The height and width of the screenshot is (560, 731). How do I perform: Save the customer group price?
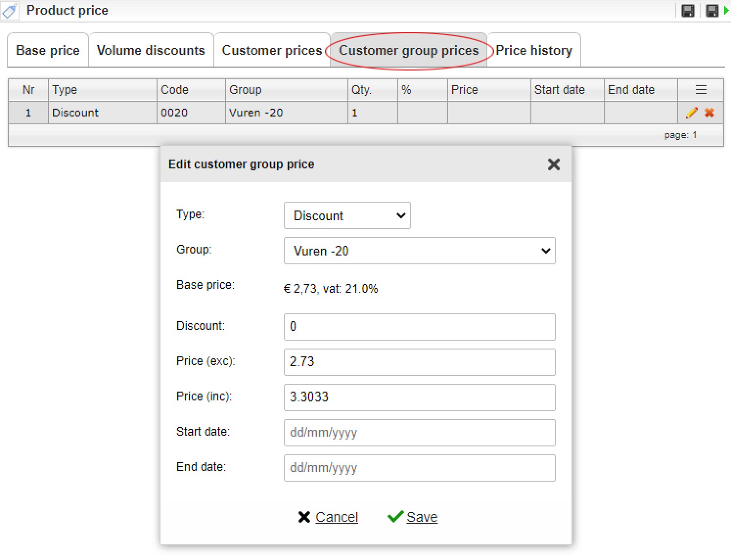pos(422,516)
